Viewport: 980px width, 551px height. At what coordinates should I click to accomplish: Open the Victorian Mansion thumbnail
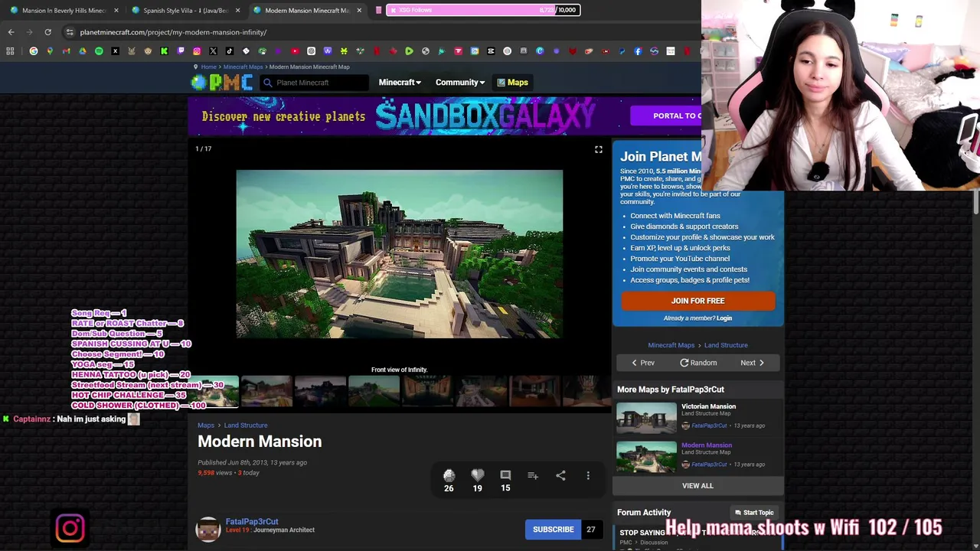click(x=647, y=418)
